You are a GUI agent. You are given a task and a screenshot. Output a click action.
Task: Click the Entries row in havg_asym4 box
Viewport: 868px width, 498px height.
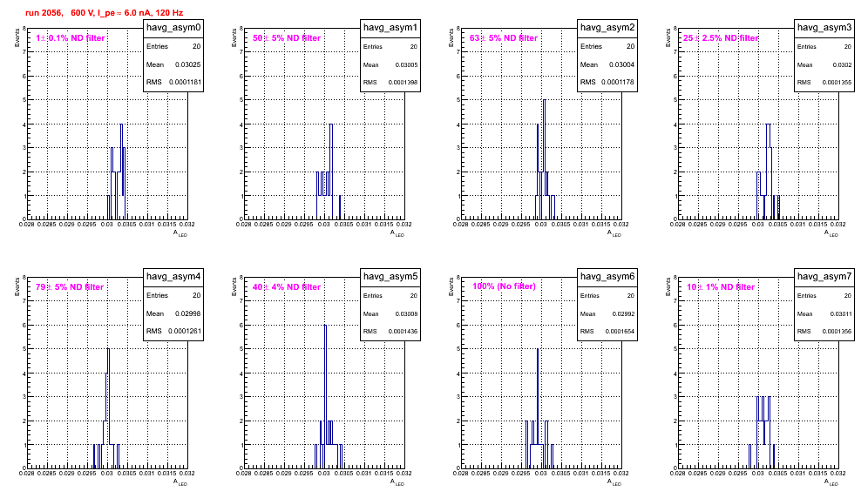tap(173, 295)
